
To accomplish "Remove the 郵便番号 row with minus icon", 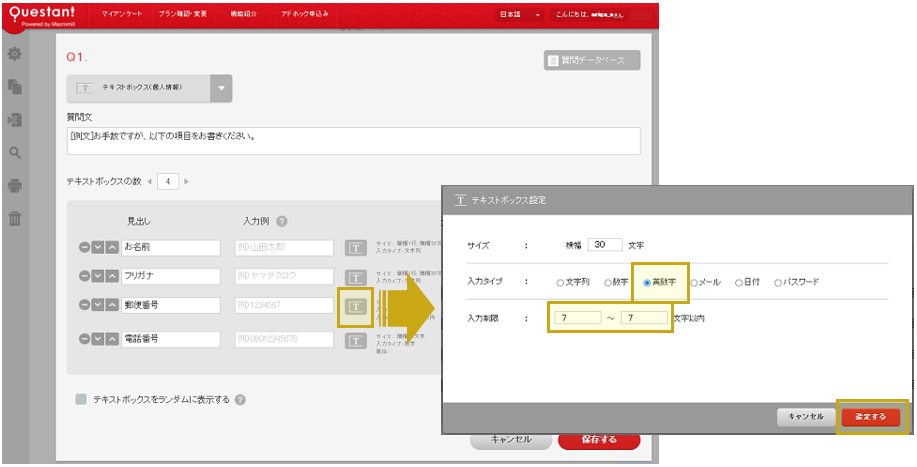I will click(84, 306).
